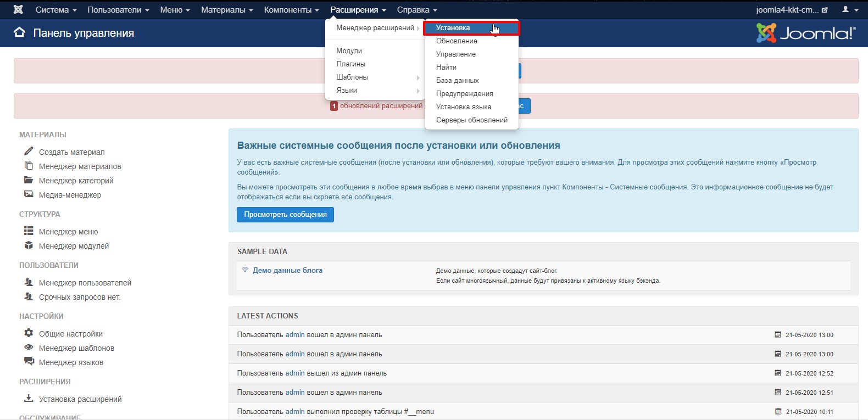The height and width of the screenshot is (420, 868).
Task: Open Создать материал link
Action: tap(71, 152)
